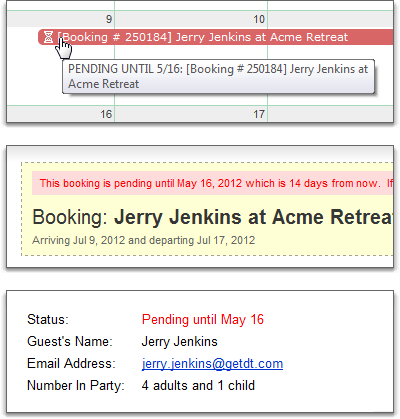Click the red Pending until May 16 status
Screen dimensions: 400x419
203,319
